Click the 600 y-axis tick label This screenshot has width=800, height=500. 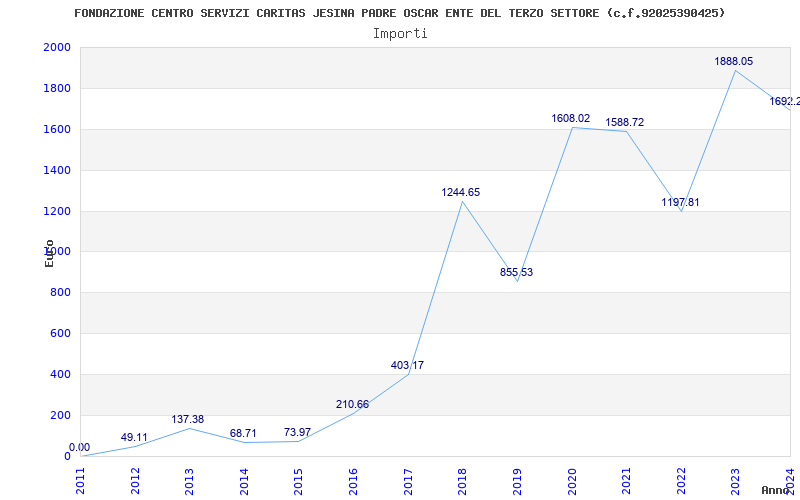[x=60, y=333]
